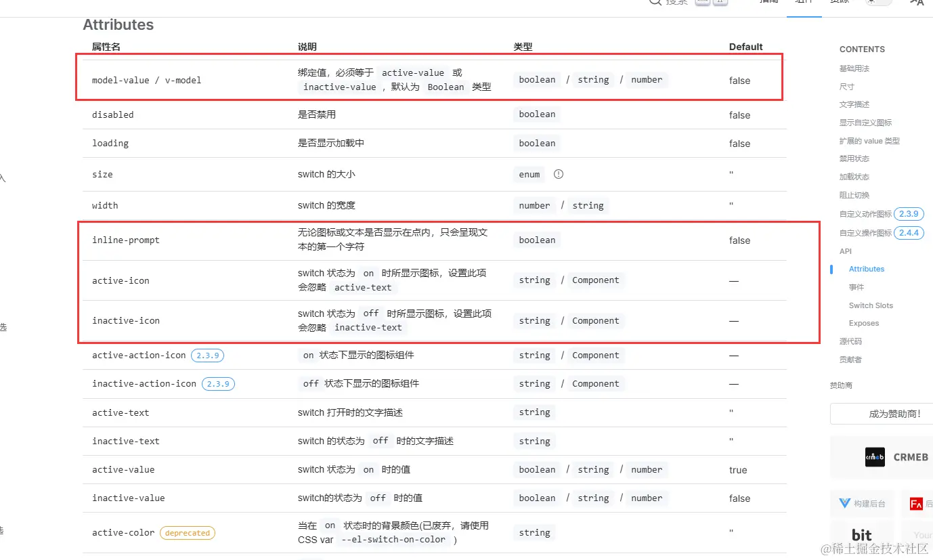Toggle the dark mode theme switch
Screen dimensions: 933x560
coord(879,2)
